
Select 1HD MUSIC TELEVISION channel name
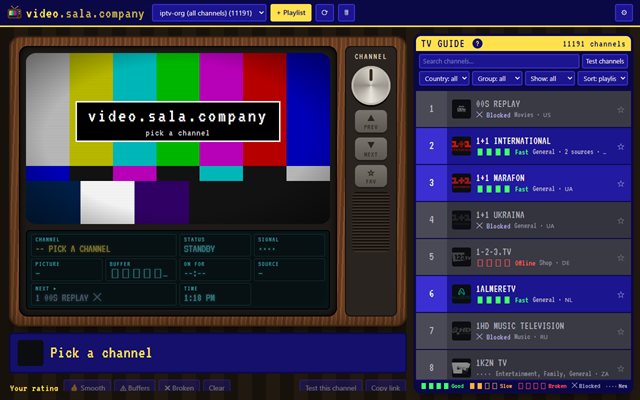click(x=520, y=326)
